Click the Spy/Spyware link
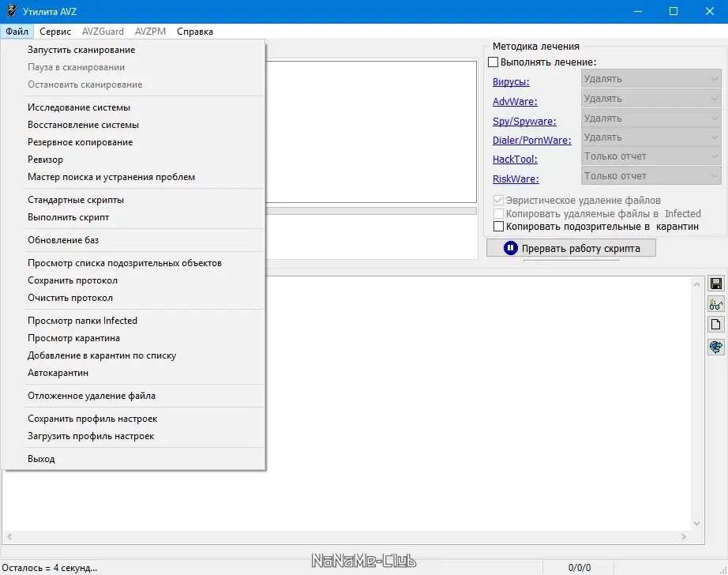 pos(524,121)
